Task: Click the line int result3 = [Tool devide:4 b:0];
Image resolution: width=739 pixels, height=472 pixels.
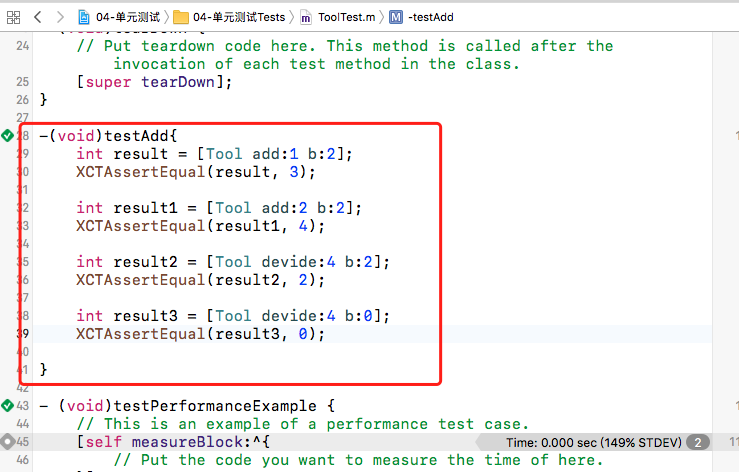Action: tap(233, 316)
